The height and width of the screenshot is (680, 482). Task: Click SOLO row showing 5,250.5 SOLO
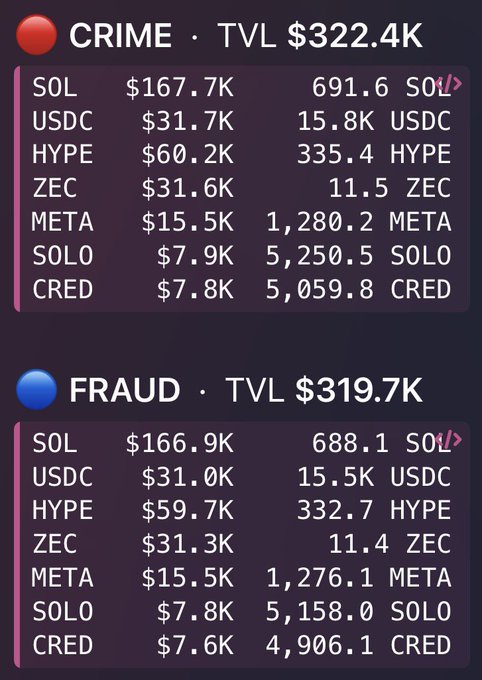[x=242, y=255]
